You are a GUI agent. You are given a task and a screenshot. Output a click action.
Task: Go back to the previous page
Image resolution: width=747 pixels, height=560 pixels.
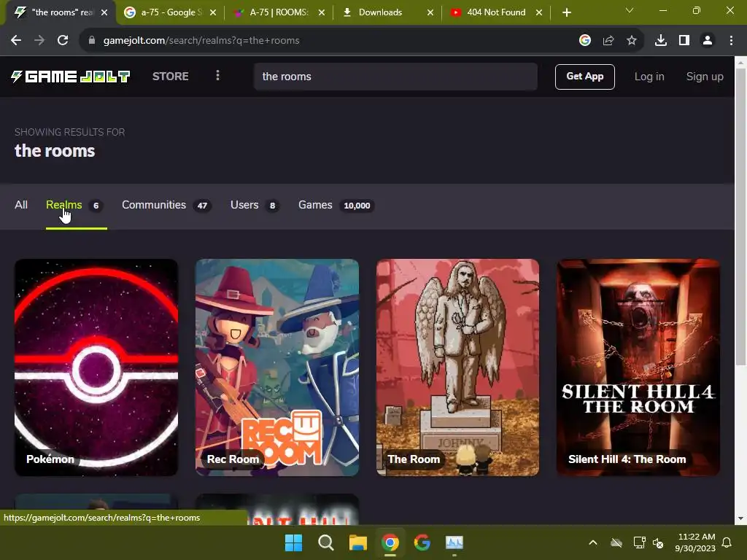[x=16, y=41]
